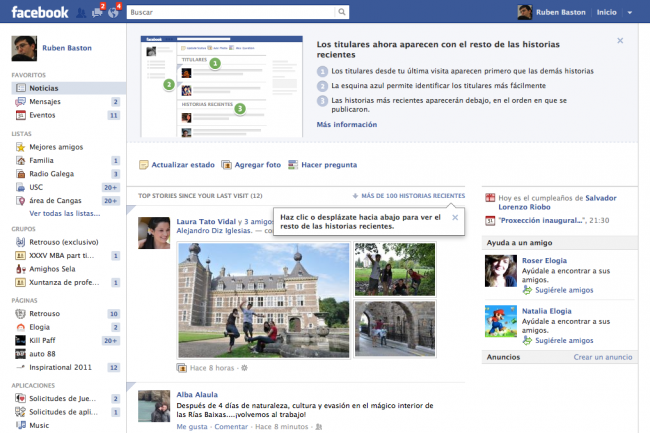Open the notifications globe icon

[x=113, y=12]
